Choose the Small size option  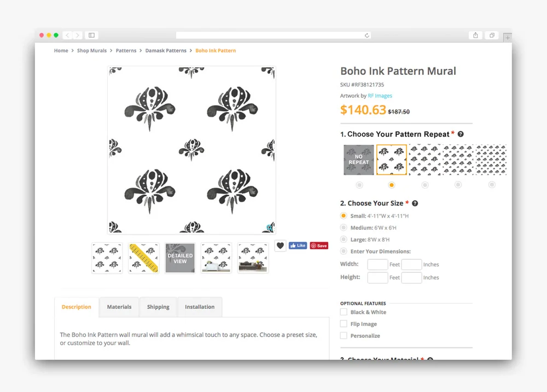pos(344,216)
